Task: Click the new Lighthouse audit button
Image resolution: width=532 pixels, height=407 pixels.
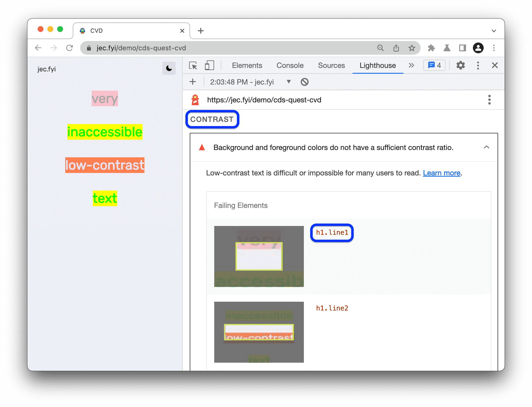Action: 193,82
